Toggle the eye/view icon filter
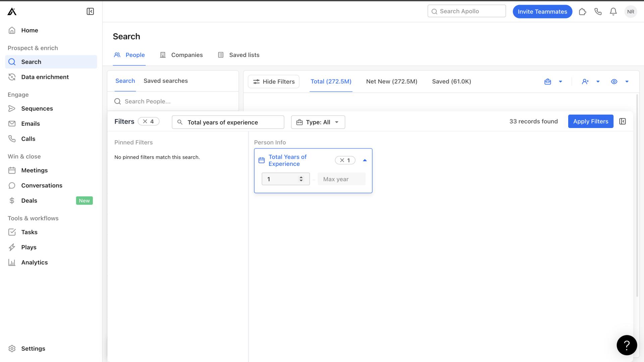The width and height of the screenshot is (644, 362). pyautogui.click(x=614, y=81)
